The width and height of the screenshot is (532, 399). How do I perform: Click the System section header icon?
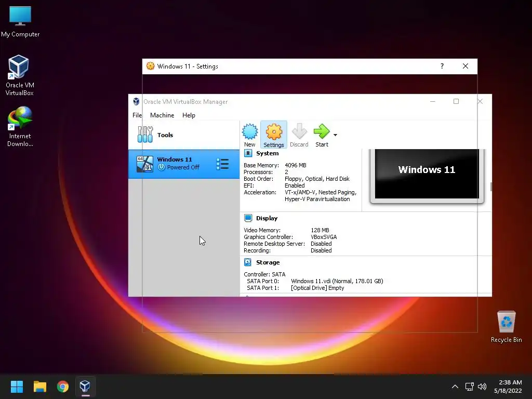(x=248, y=153)
